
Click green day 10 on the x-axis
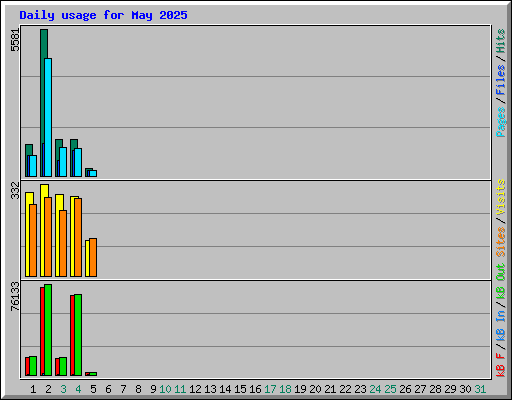pos(165,389)
